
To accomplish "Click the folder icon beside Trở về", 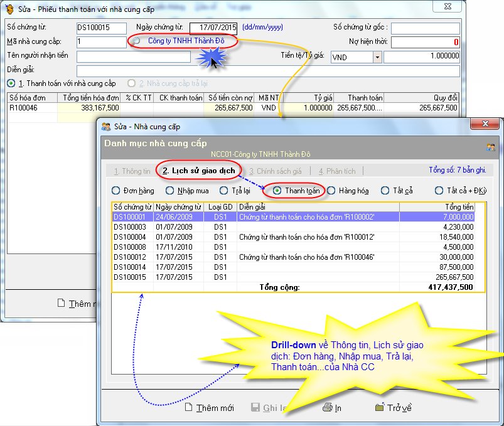I will tap(379, 407).
